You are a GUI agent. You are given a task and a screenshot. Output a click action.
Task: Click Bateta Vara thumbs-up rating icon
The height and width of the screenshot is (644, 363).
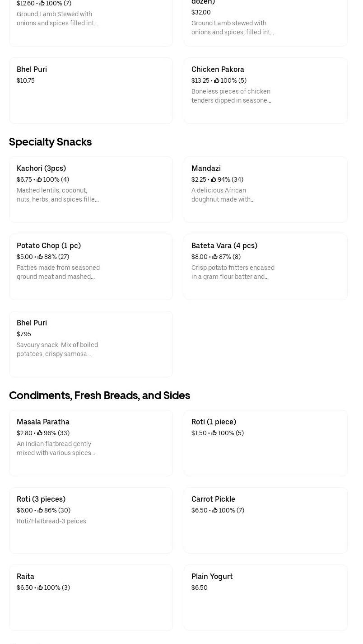[215, 257]
